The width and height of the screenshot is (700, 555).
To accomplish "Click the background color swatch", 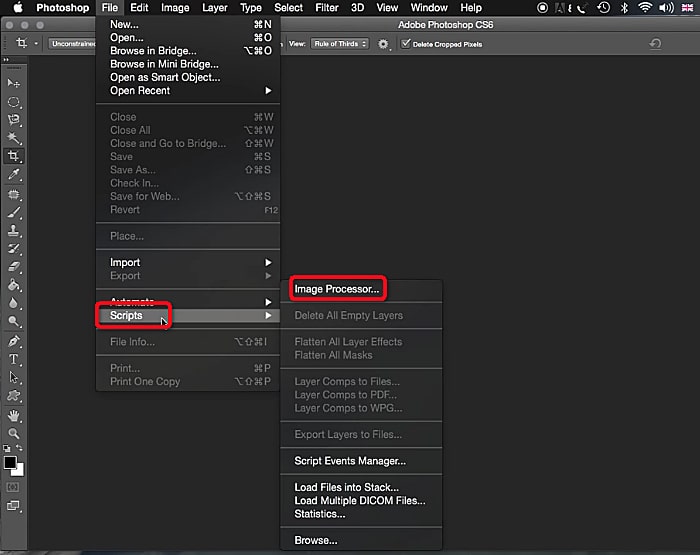I will click(20, 471).
